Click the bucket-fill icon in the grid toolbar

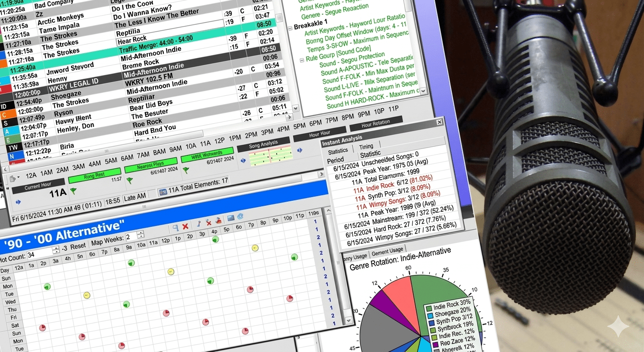tap(219, 220)
